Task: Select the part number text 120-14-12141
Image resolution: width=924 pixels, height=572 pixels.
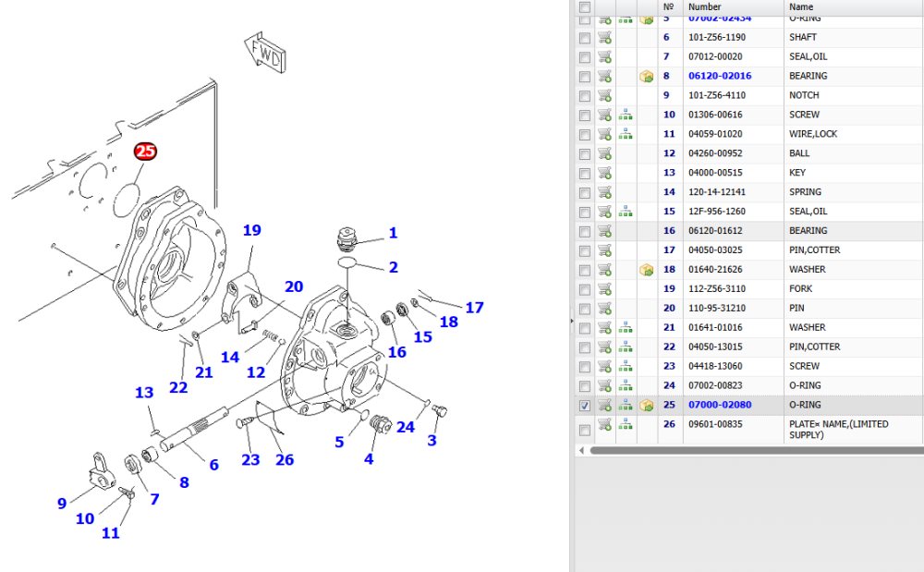Action: click(717, 192)
